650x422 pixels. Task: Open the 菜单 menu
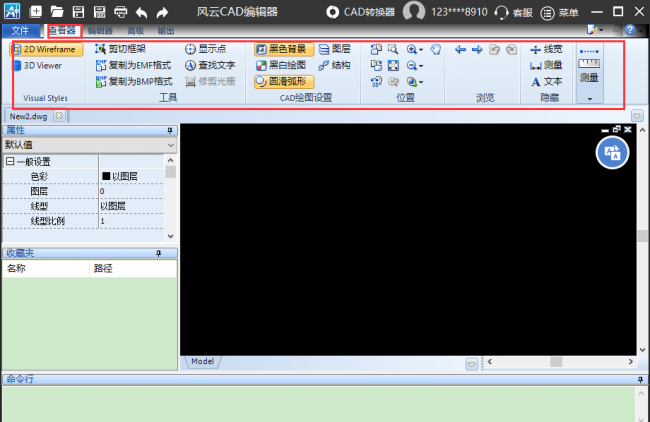(x=559, y=12)
